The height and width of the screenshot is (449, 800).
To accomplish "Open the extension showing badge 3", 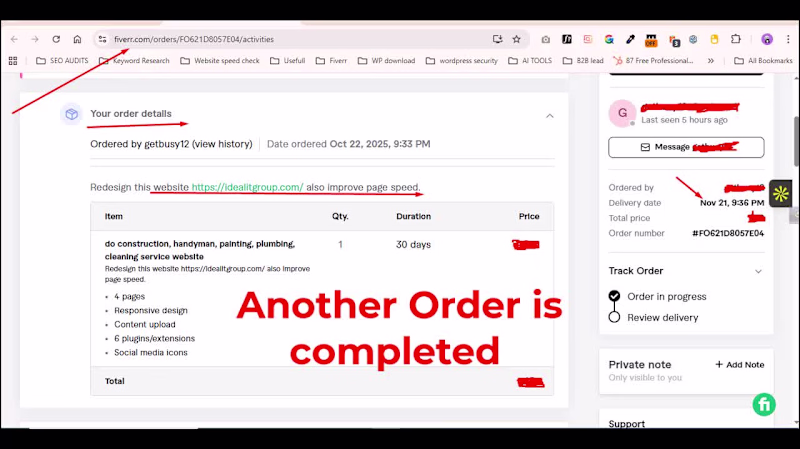I will click(x=674, y=41).
